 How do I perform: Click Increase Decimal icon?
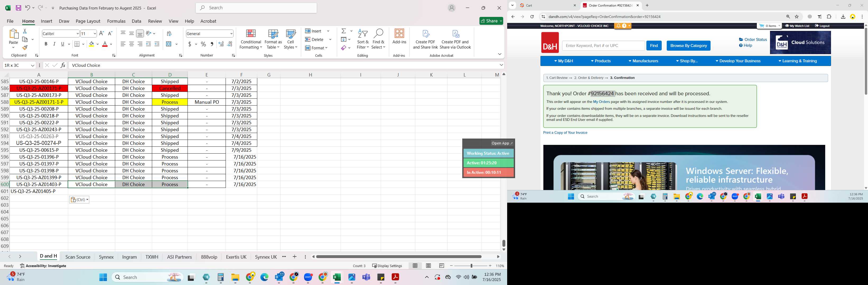coord(221,44)
